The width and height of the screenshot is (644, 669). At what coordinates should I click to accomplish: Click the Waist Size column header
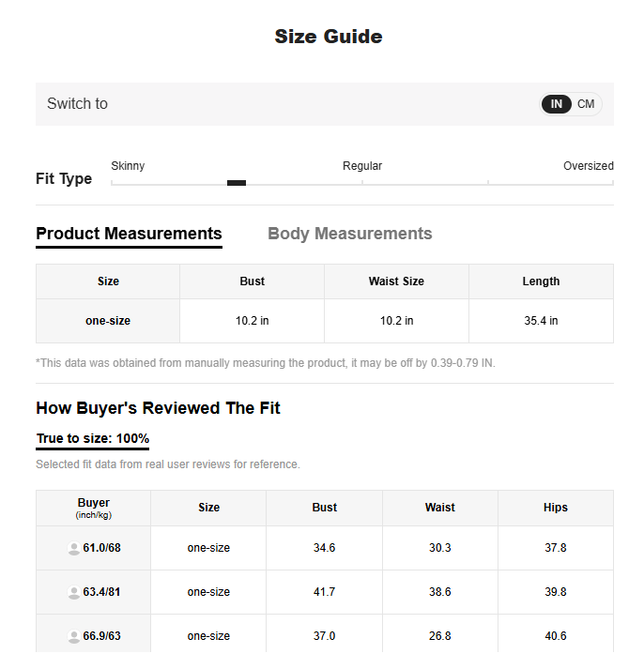(396, 281)
